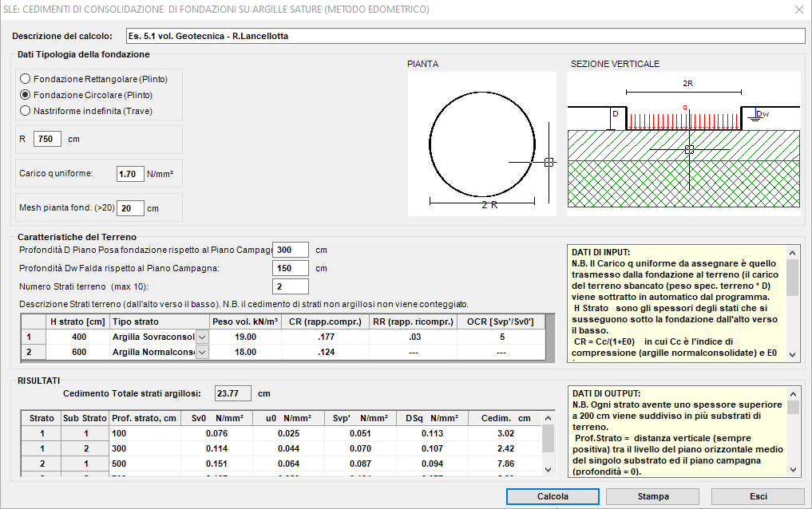
Task: Click result Cedim. value 2.42
Action: coord(505,448)
